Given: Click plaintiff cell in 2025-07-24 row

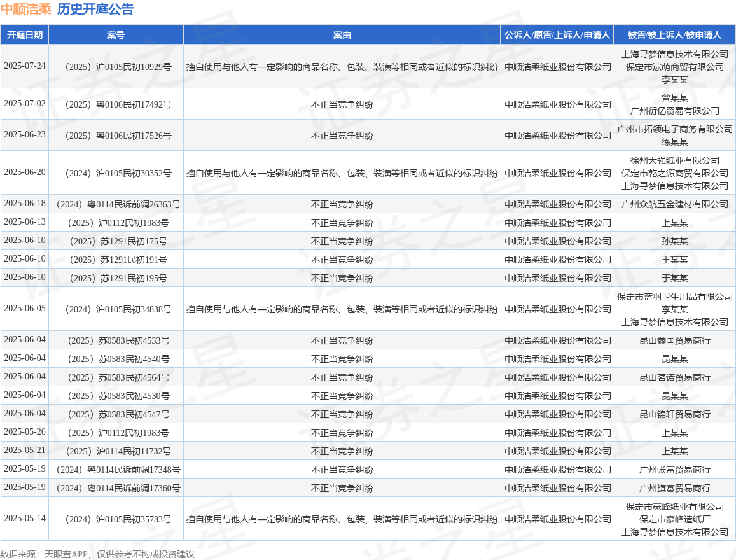Looking at the screenshot, I should click(x=558, y=67).
